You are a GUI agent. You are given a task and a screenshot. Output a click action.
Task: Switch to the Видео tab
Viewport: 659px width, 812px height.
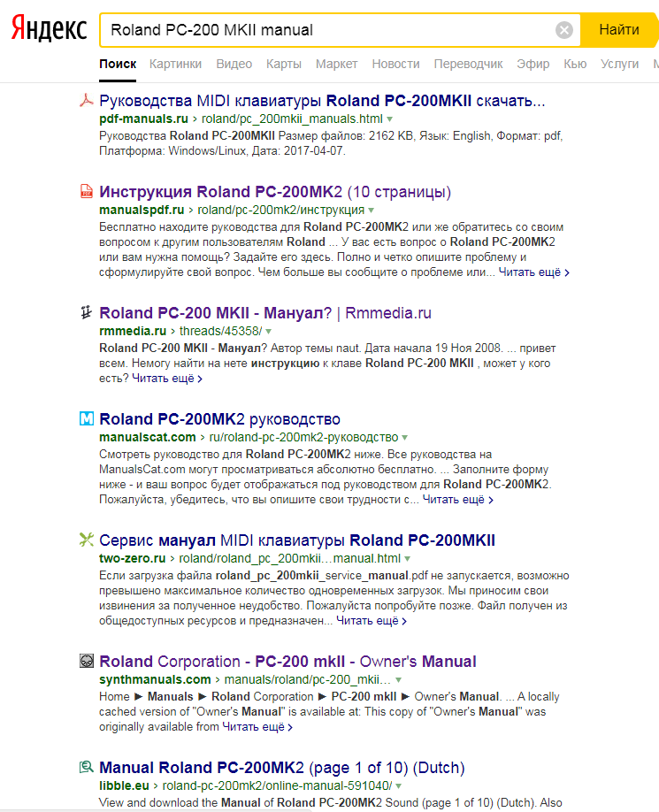point(234,65)
